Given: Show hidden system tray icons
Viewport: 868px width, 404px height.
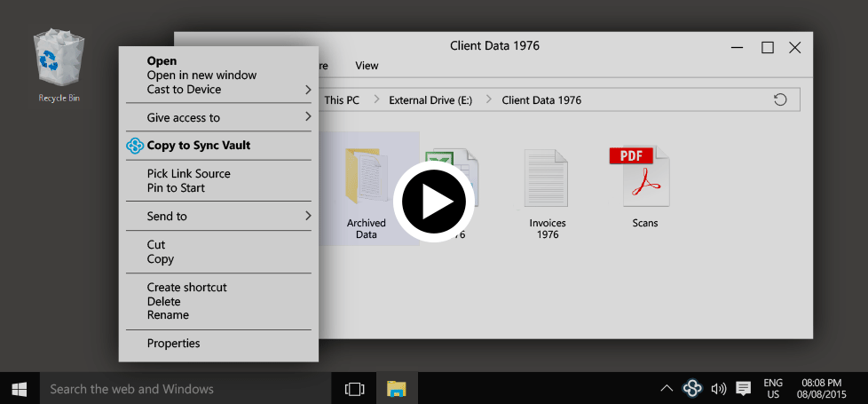Looking at the screenshot, I should tap(667, 389).
